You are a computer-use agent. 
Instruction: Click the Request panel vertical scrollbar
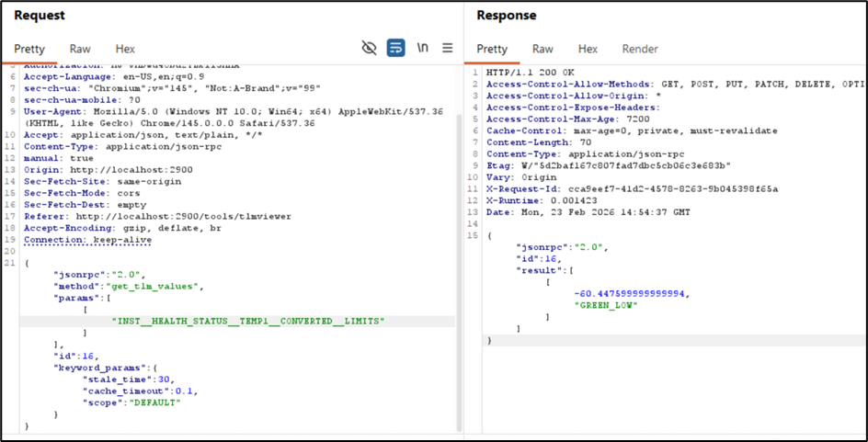click(x=458, y=274)
